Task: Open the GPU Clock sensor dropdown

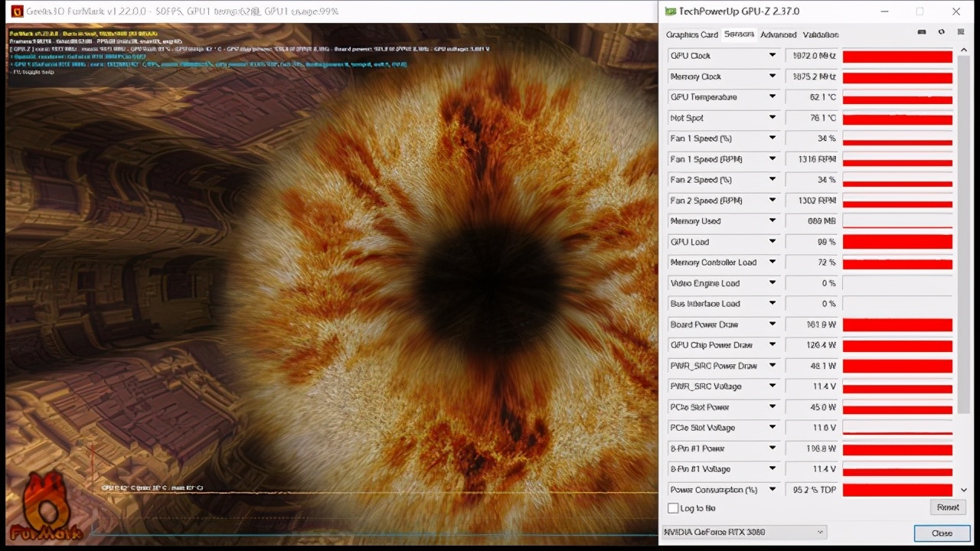Action: (x=773, y=56)
